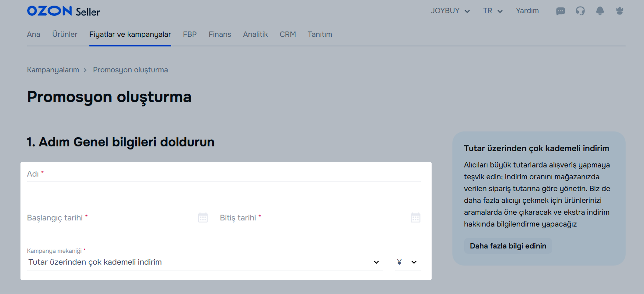Click the Adı name input field

223,174
